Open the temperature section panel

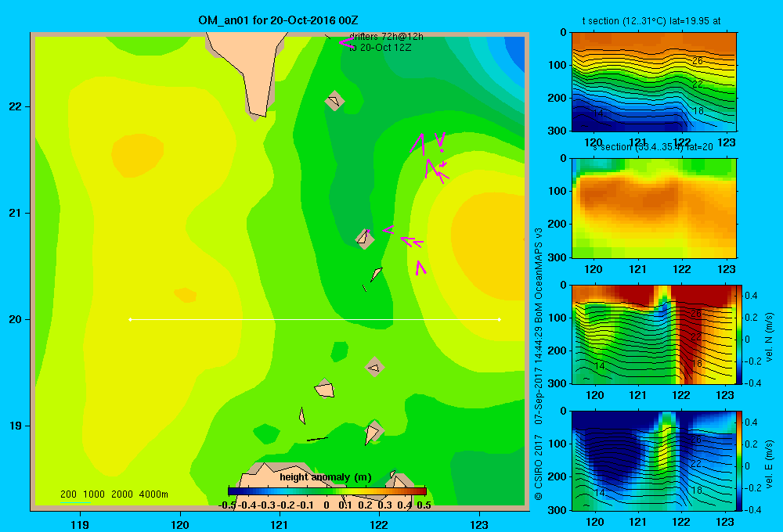pos(654,82)
